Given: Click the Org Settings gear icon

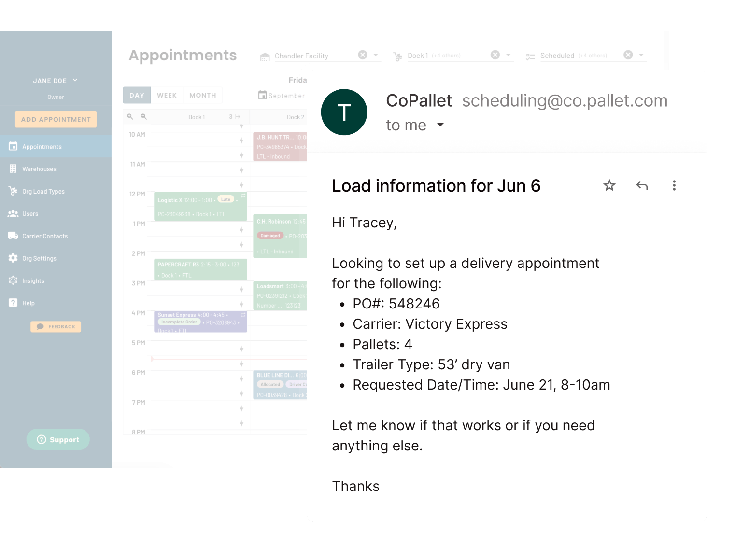Looking at the screenshot, I should pyautogui.click(x=13, y=258).
